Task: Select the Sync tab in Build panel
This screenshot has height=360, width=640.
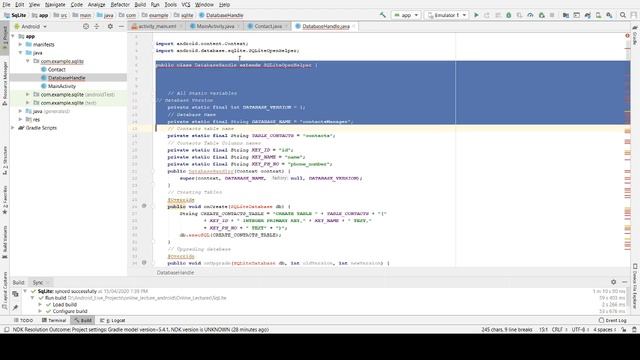Action: pos(40,282)
